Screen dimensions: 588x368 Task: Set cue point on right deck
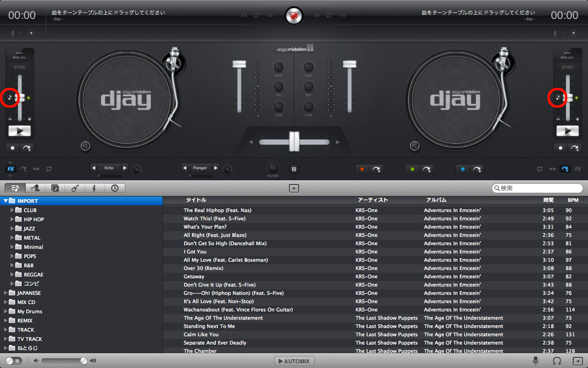coord(560,148)
